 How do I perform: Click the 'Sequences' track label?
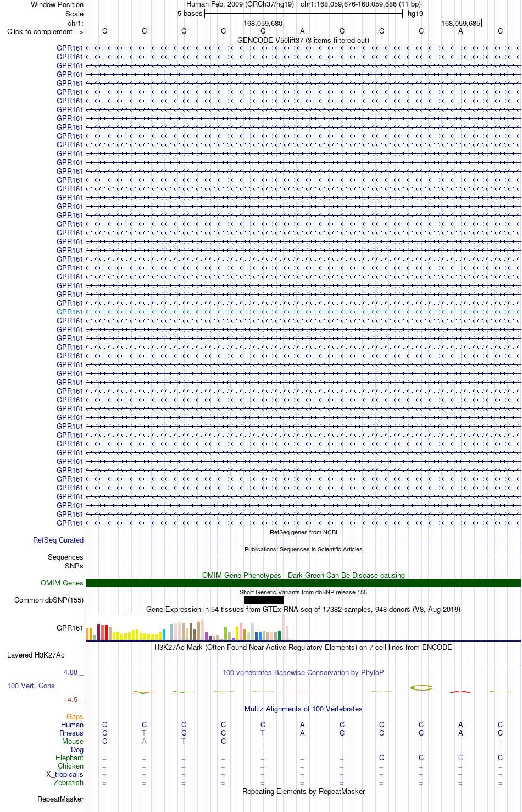65,557
